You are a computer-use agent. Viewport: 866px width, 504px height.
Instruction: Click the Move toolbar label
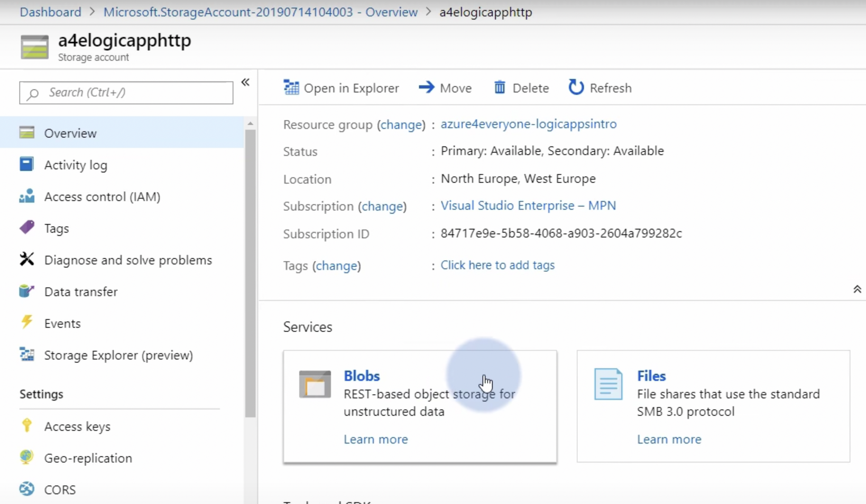pyautogui.click(x=456, y=88)
